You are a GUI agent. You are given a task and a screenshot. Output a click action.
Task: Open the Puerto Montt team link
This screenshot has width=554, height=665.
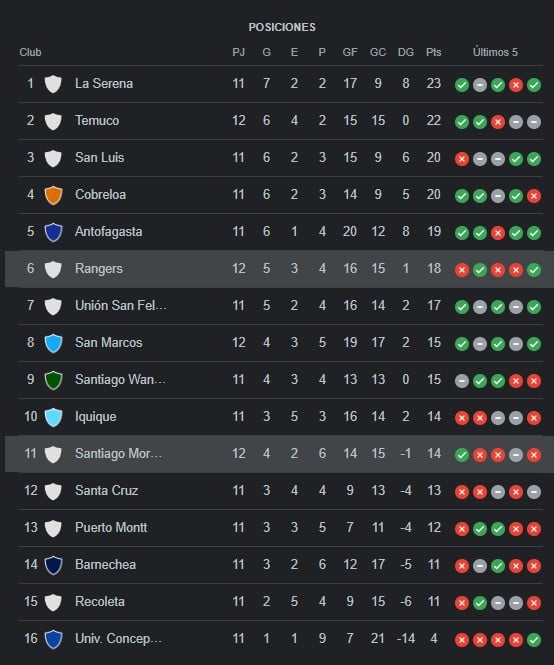[111, 527]
